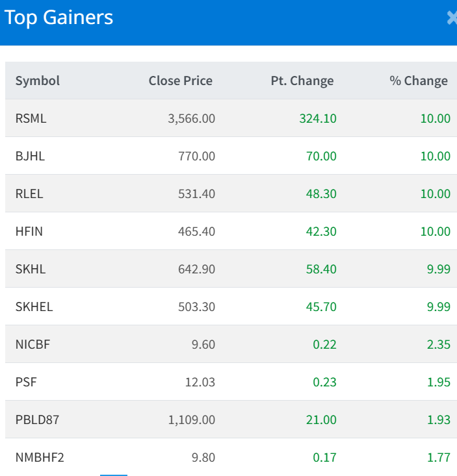This screenshot has width=457, height=476.
Task: Open the NMBHF2 symbol
Action: point(40,457)
